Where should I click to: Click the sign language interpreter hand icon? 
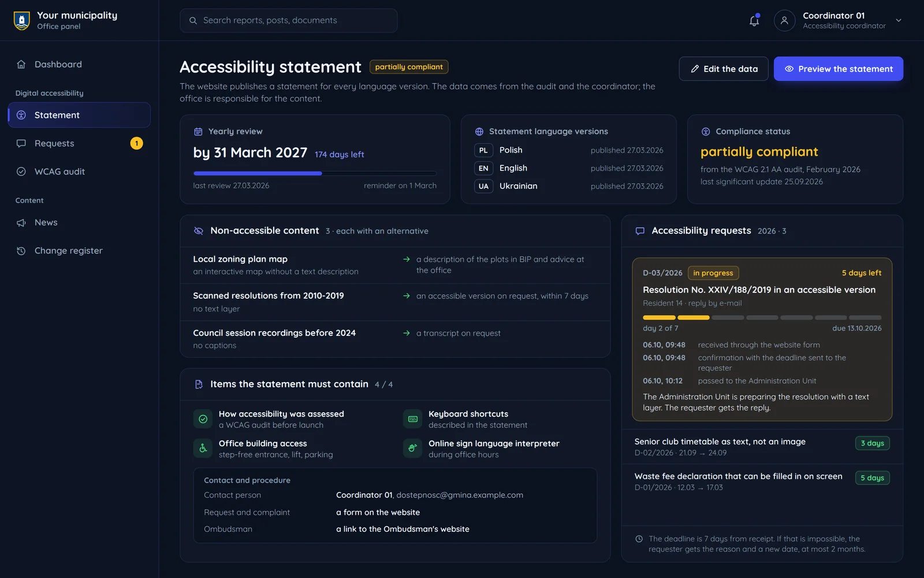click(413, 448)
